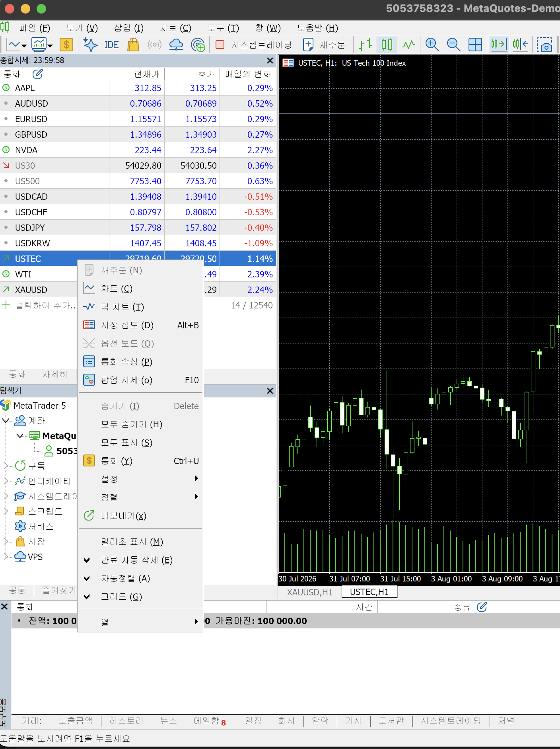
Task: Switch to line chart display
Action: [x=408, y=45]
